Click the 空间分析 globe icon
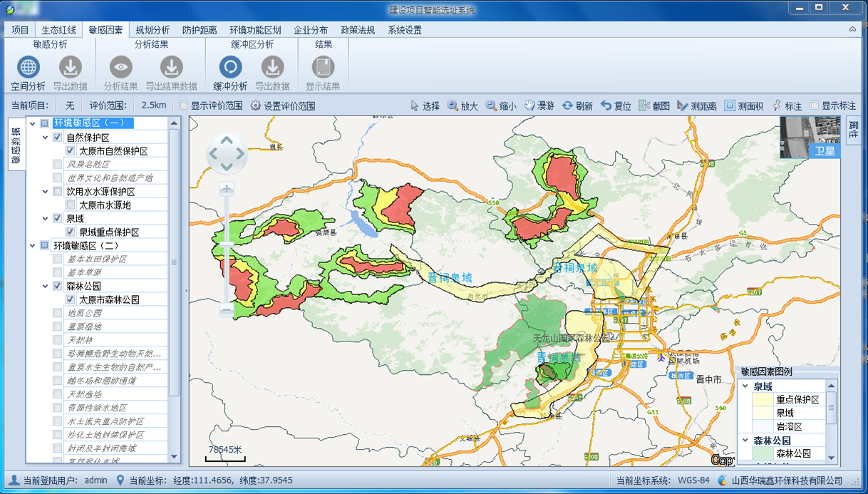Viewport: 868px width, 494px height. coord(28,68)
